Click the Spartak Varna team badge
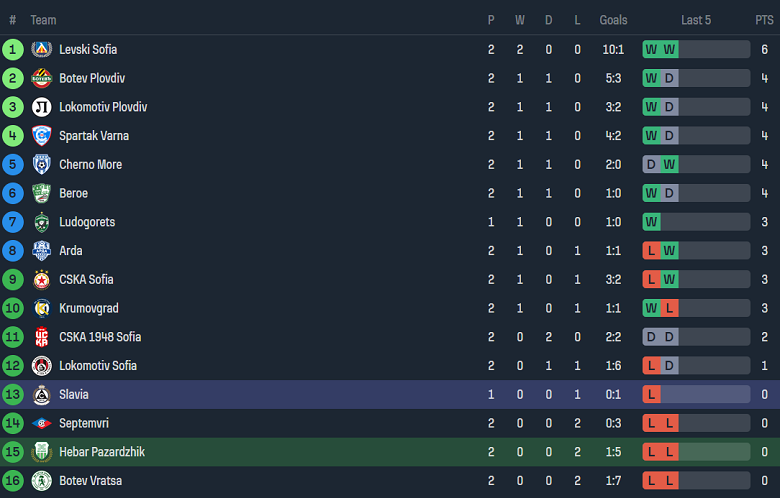The height and width of the screenshot is (498, 780). [41, 136]
